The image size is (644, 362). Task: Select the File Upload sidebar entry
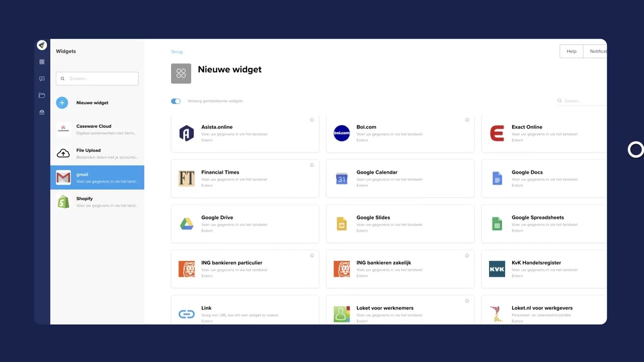pyautogui.click(x=97, y=153)
